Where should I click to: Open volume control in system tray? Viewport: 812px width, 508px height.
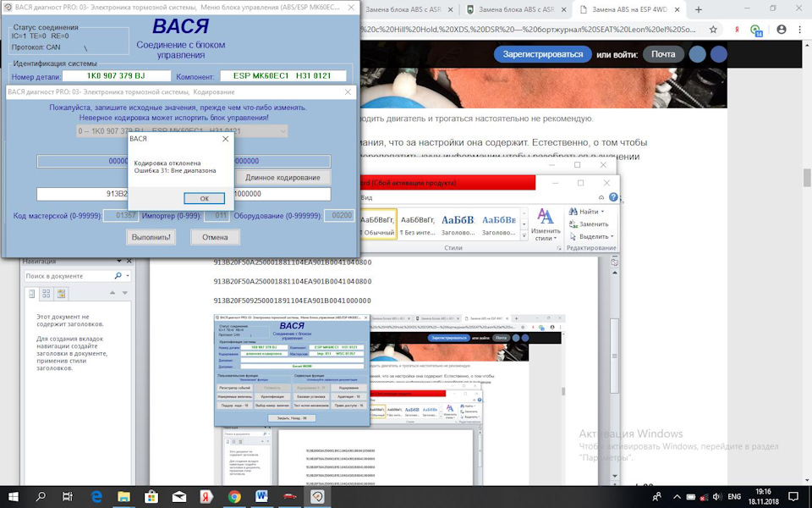(717, 497)
